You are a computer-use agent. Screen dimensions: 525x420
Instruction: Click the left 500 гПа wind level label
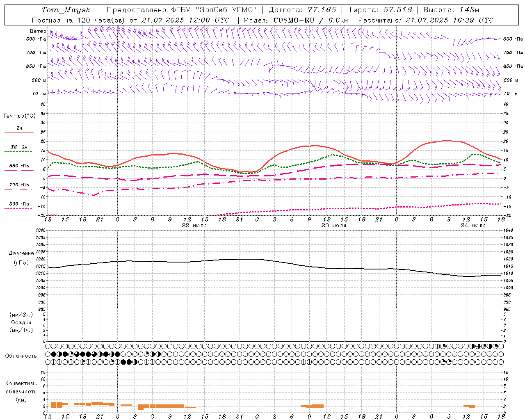[36, 39]
